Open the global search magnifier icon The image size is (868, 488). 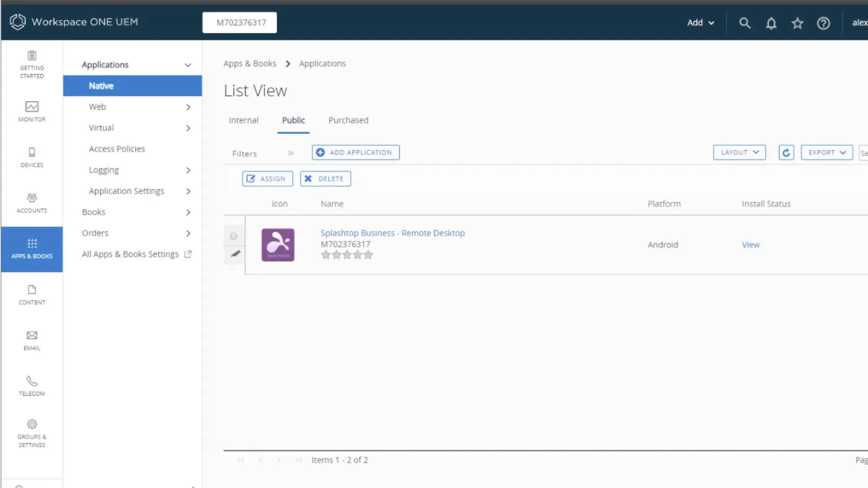point(744,23)
